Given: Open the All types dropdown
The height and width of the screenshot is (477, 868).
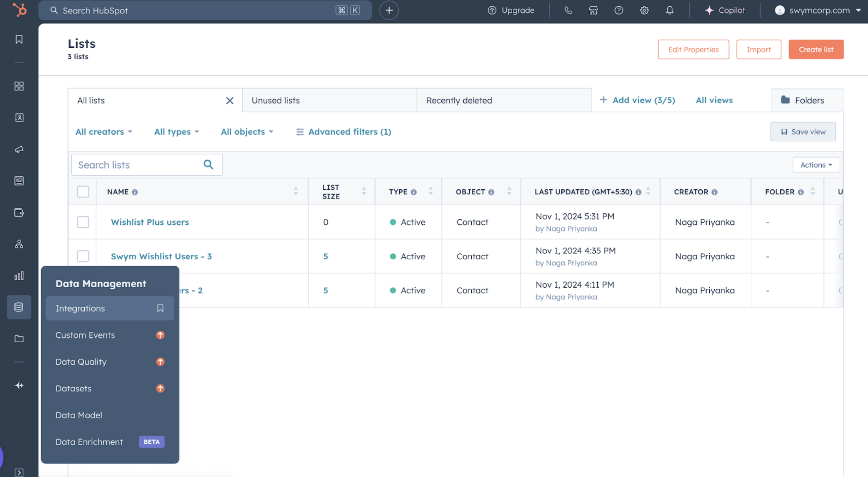Looking at the screenshot, I should pos(176,132).
